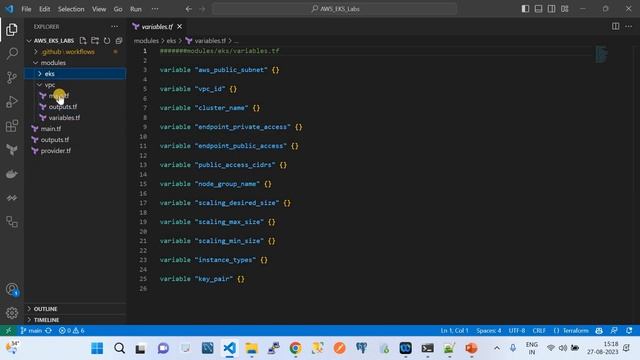
Task: Open the Edit menu
Action: coord(44,9)
